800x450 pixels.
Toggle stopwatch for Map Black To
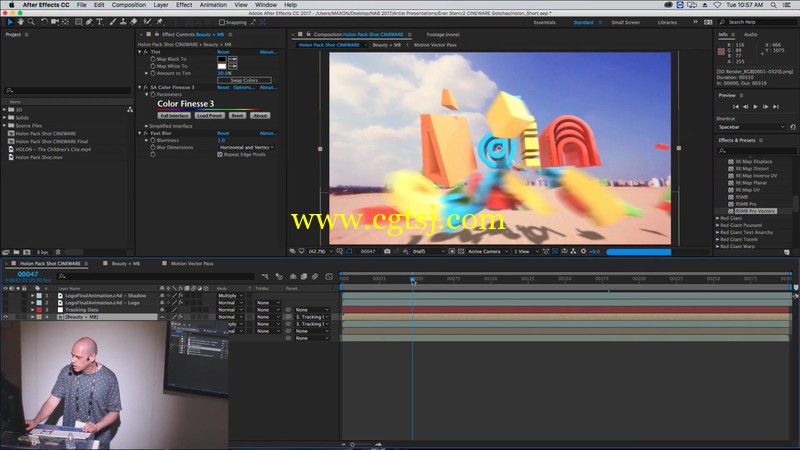tap(153, 59)
